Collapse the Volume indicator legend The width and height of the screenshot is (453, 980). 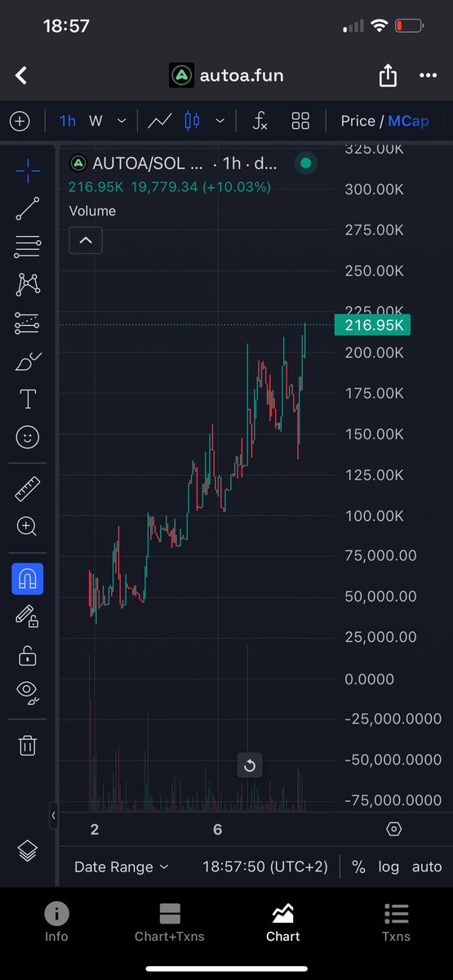pos(86,240)
